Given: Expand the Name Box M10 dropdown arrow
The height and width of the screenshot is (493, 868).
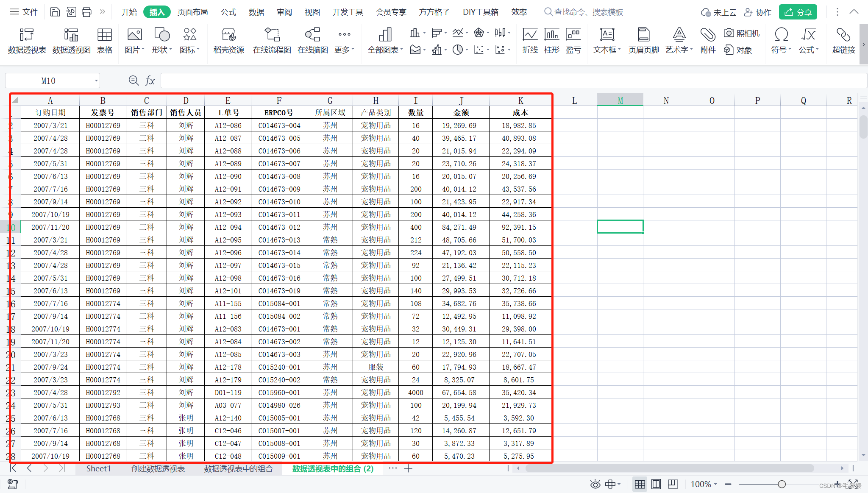Looking at the screenshot, I should click(x=96, y=81).
